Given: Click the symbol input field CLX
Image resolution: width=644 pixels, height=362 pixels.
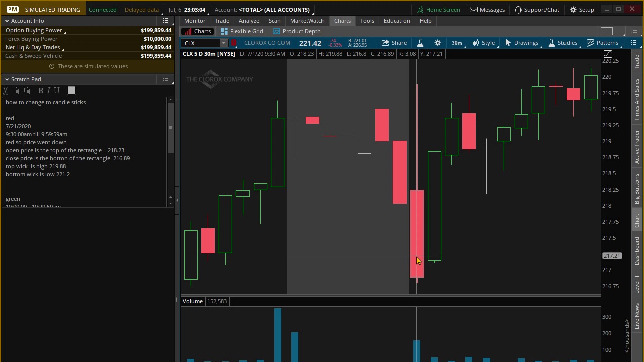Looking at the screenshot, I should tap(201, 43).
